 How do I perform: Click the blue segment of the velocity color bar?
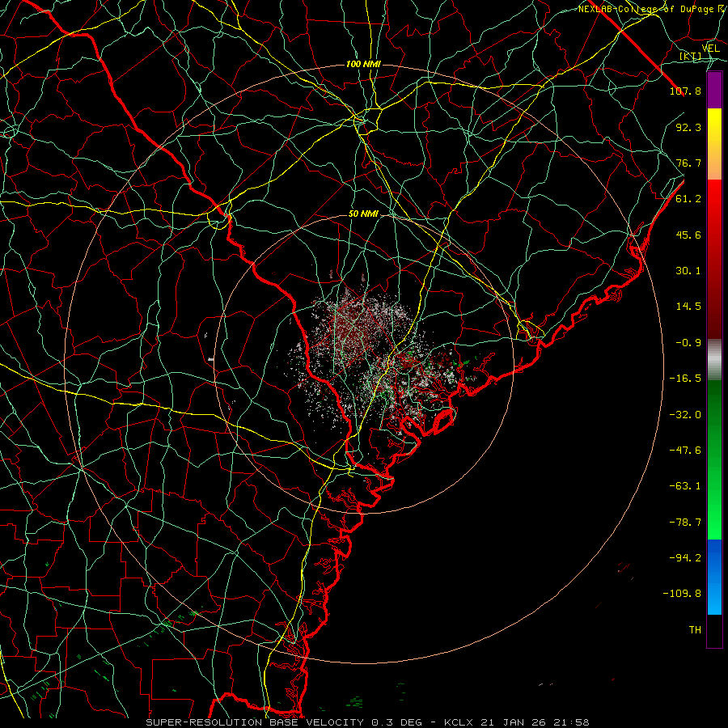tap(714, 577)
